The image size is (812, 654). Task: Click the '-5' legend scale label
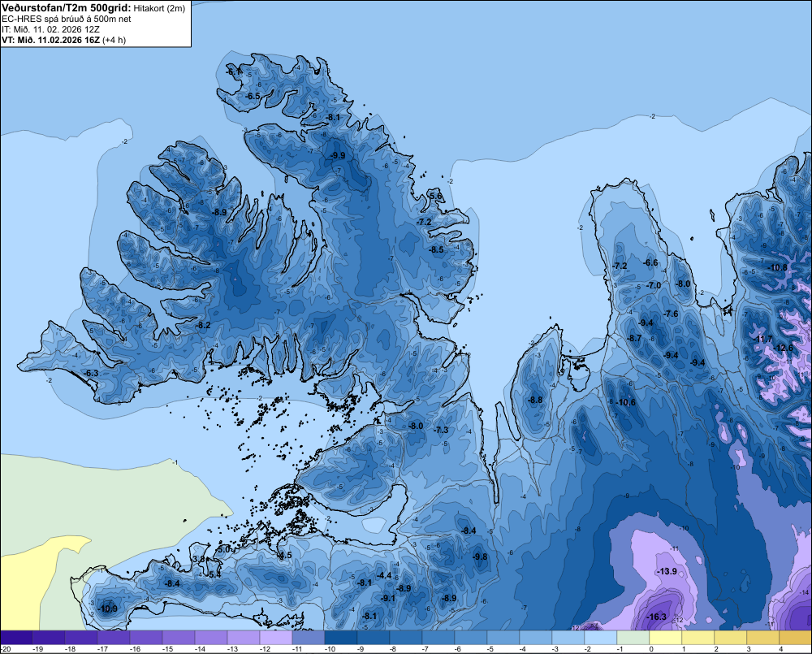pos(492,649)
